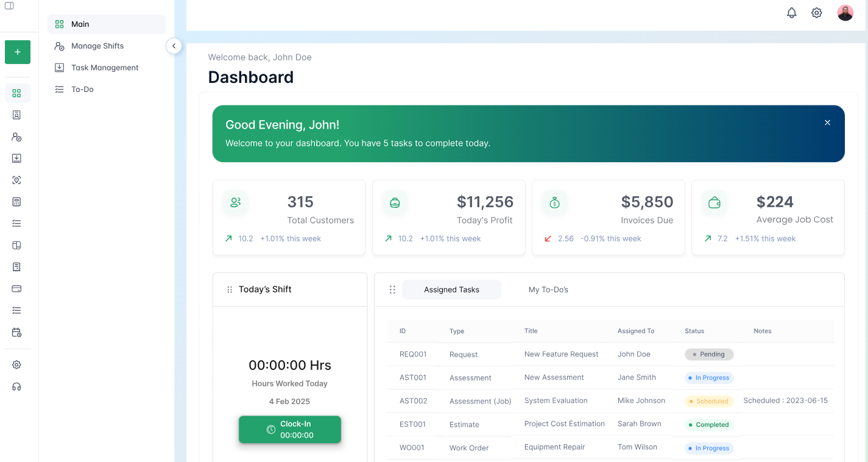Select Task Management in the sidebar
868x462 pixels.
105,67
